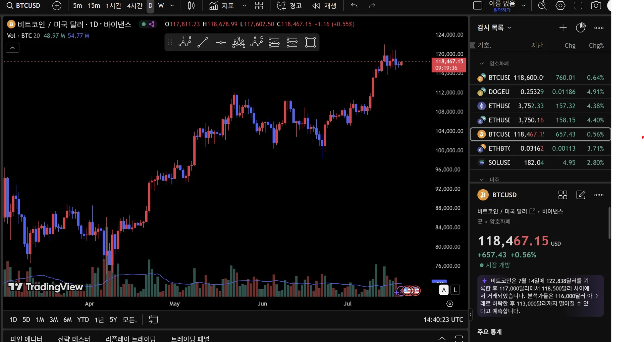Image resolution: width=644 pixels, height=342 pixels.
Task: Take a chart snapshot with the camera icon
Action: (x=596, y=5)
